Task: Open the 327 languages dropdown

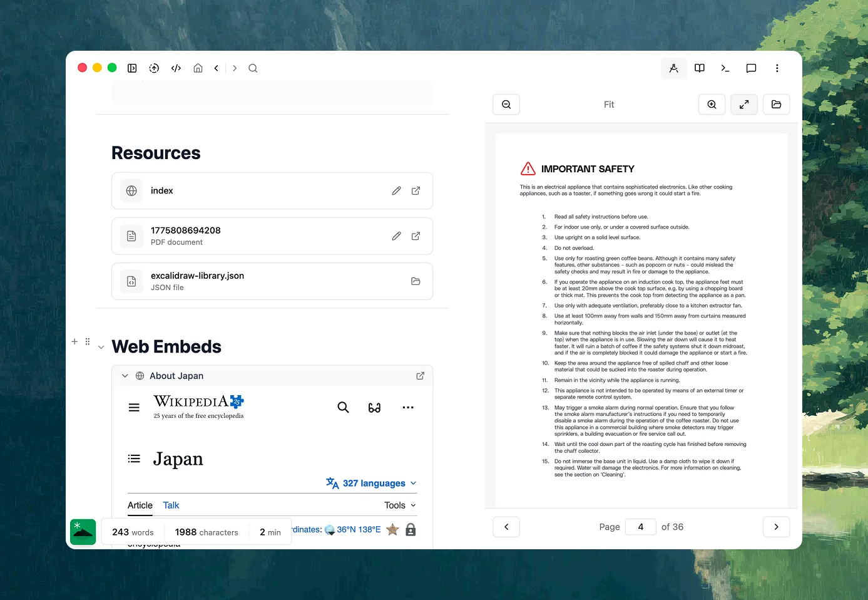Action: click(x=371, y=483)
